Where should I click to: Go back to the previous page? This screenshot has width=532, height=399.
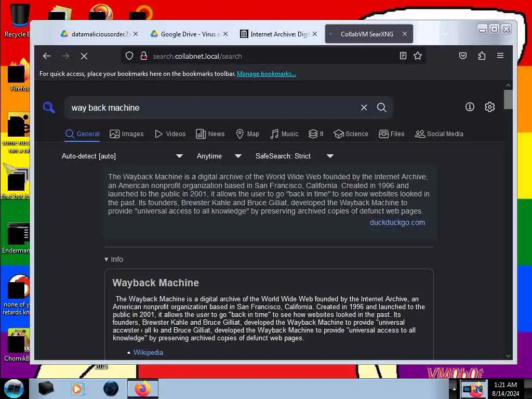pyautogui.click(x=47, y=56)
